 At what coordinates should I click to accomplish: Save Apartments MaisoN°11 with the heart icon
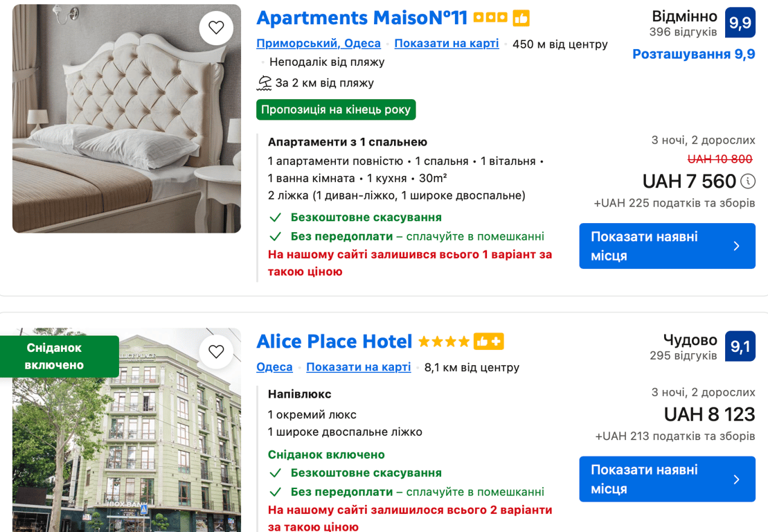(216, 28)
